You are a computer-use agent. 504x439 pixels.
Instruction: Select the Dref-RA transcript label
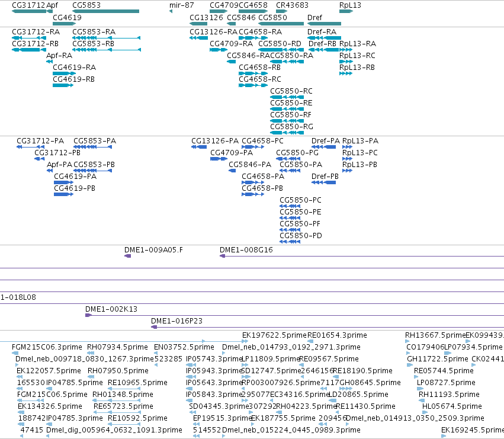322,32
